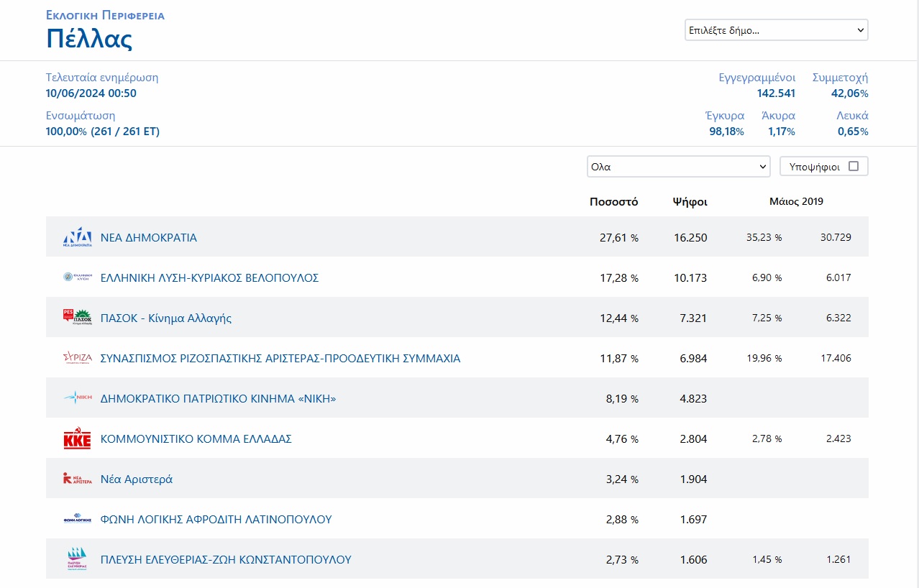
Task: Click the Έγκυρα value 98,18%
Action: tap(726, 132)
